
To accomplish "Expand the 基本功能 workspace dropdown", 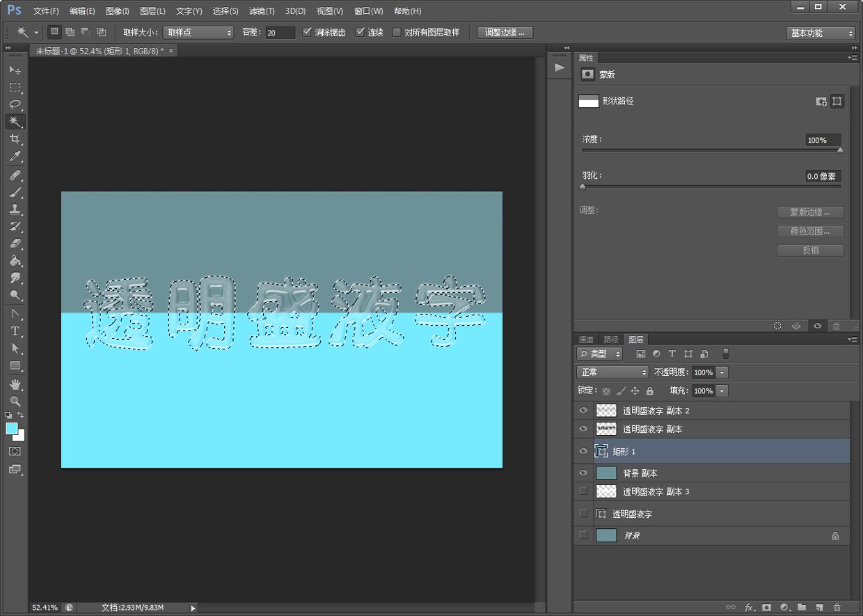I will point(821,33).
